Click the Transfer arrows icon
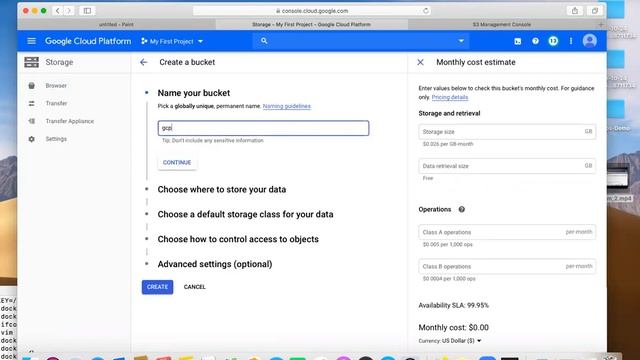The width and height of the screenshot is (640, 360). pyautogui.click(x=31, y=103)
